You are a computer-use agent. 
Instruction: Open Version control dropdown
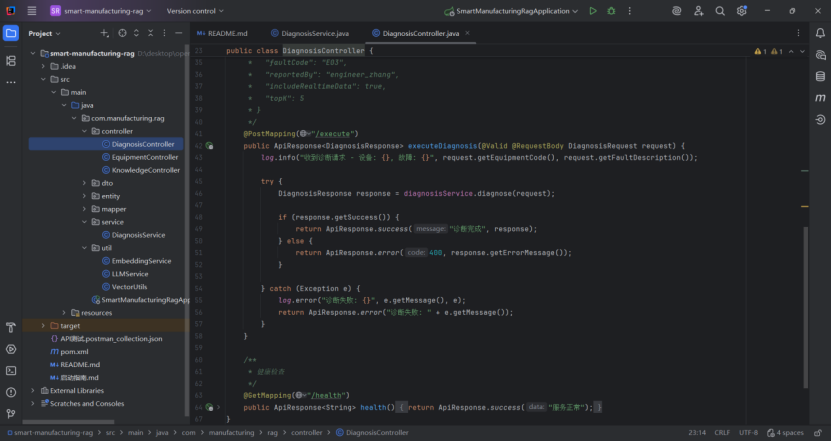pos(195,11)
